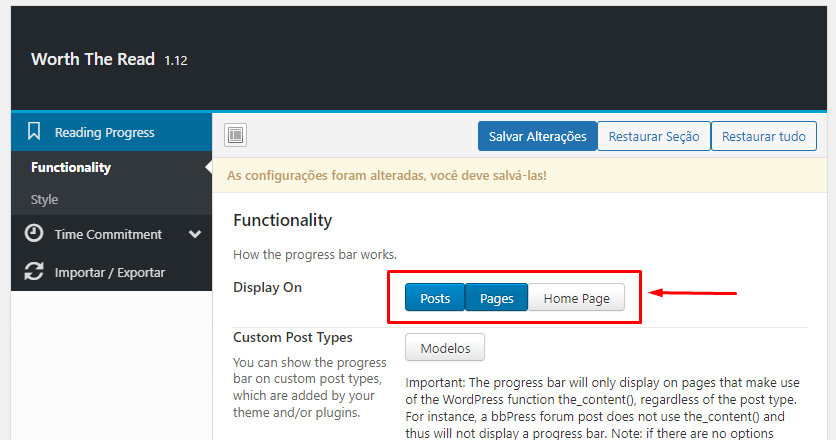836x440 pixels.
Task: Switch to the Style sub-section
Action: [45, 199]
